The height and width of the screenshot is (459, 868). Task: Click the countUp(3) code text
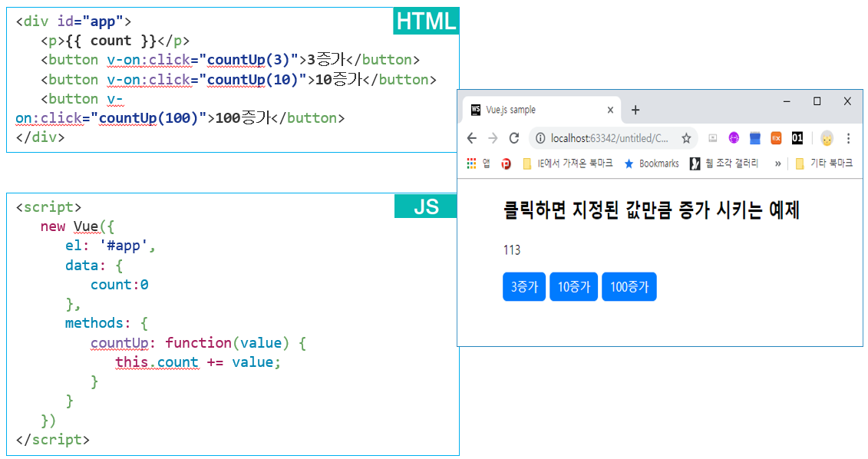coord(249,60)
